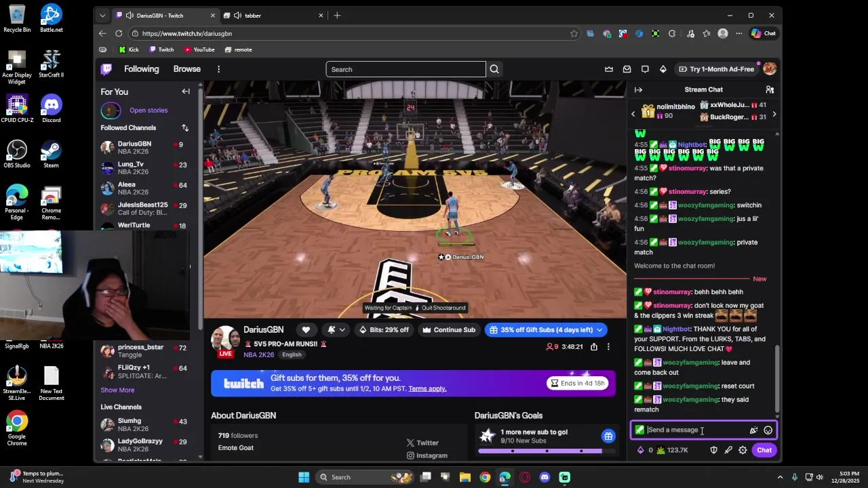868x488 pixels.
Task: Open Edge Copilot Chat button
Action: point(764,33)
